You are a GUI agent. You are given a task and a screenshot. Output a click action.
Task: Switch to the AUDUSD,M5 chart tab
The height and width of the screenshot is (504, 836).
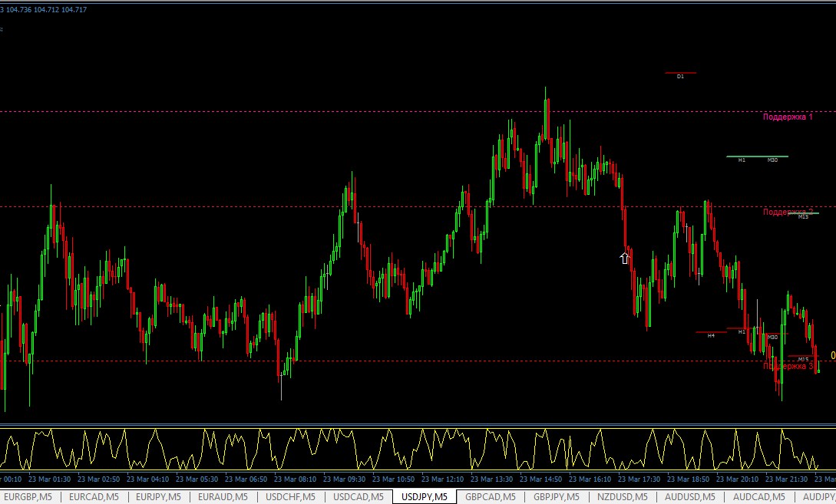coord(690,496)
